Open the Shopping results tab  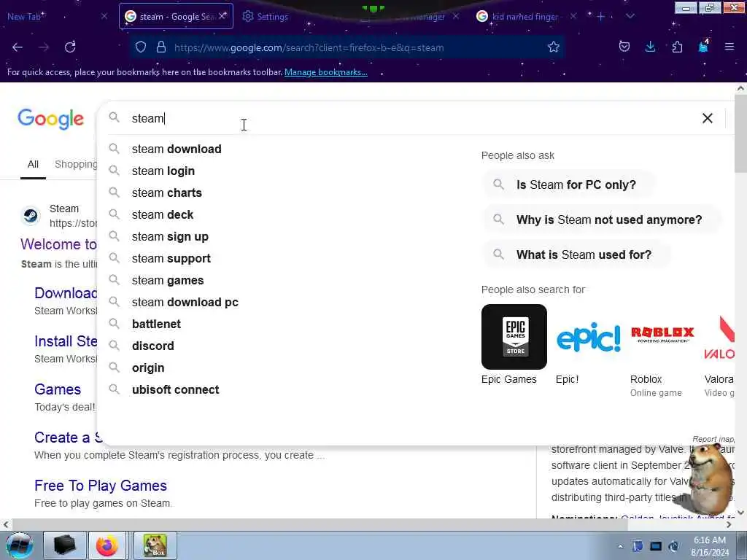75,164
